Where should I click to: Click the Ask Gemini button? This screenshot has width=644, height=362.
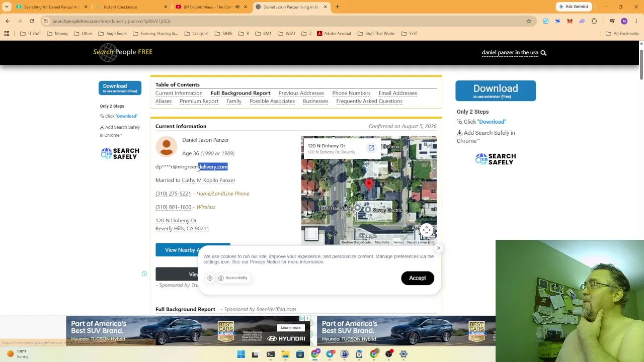click(x=573, y=7)
